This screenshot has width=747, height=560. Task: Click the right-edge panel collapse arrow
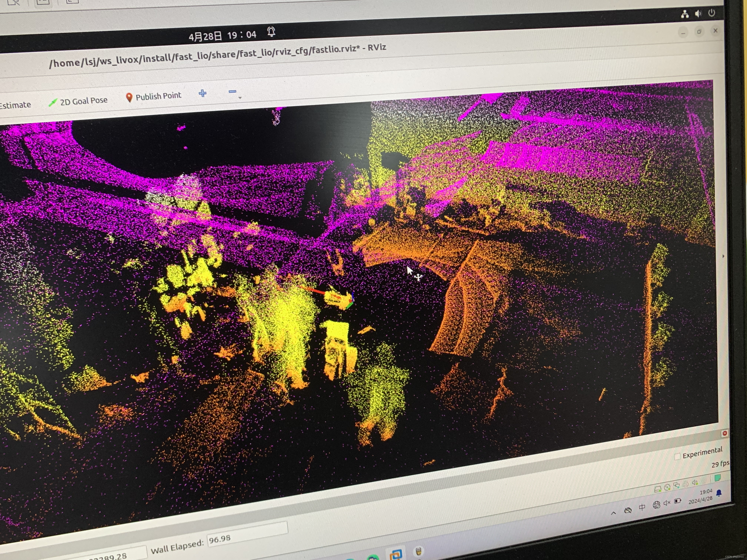[723, 256]
